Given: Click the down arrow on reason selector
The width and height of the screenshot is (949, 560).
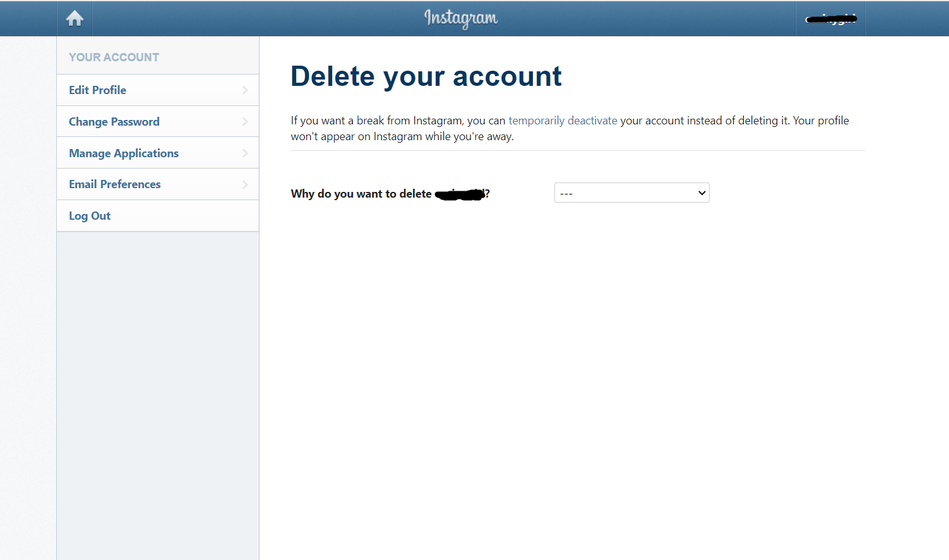Looking at the screenshot, I should coord(701,193).
